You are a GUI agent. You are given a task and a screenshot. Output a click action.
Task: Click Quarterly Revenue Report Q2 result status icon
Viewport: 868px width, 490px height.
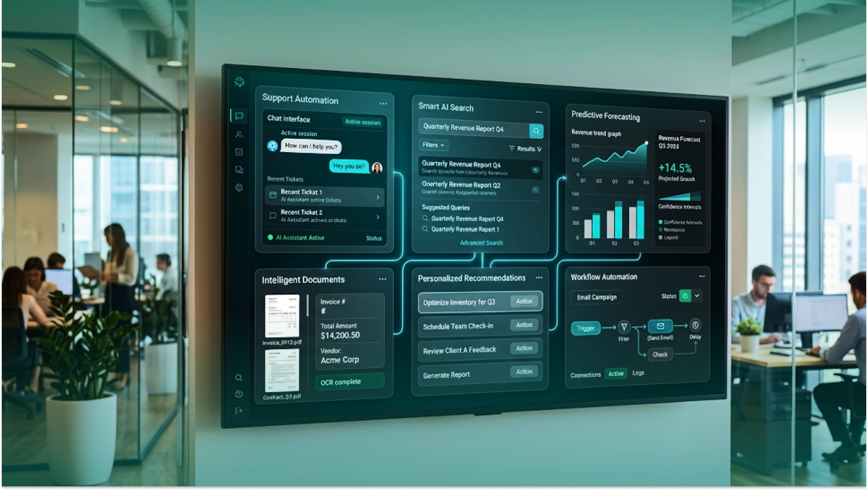coord(535,190)
